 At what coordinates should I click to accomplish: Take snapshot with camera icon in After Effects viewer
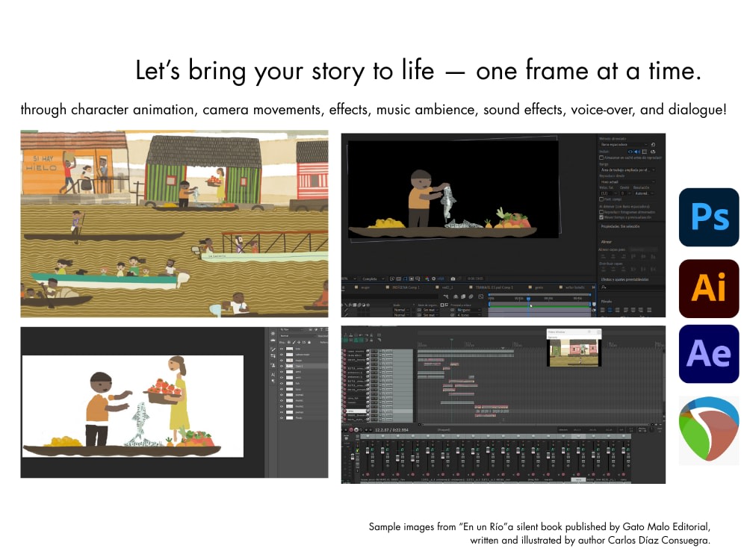pos(453,279)
